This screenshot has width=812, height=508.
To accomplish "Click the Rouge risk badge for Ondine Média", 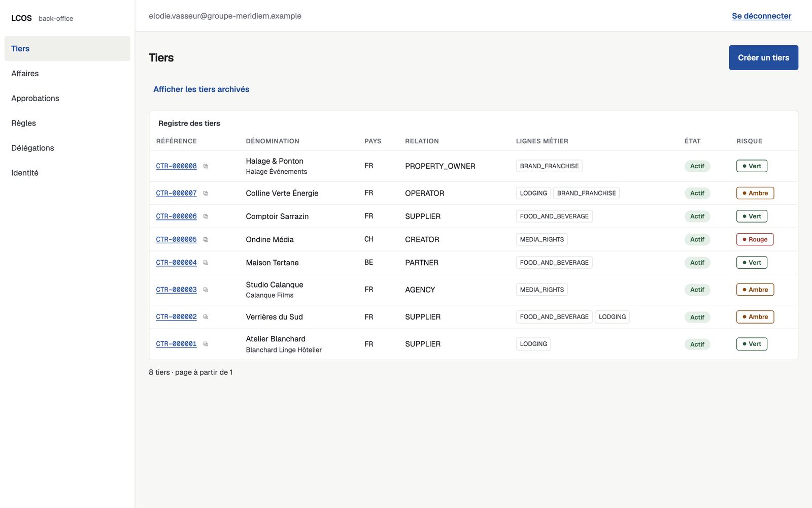I will click(x=755, y=239).
